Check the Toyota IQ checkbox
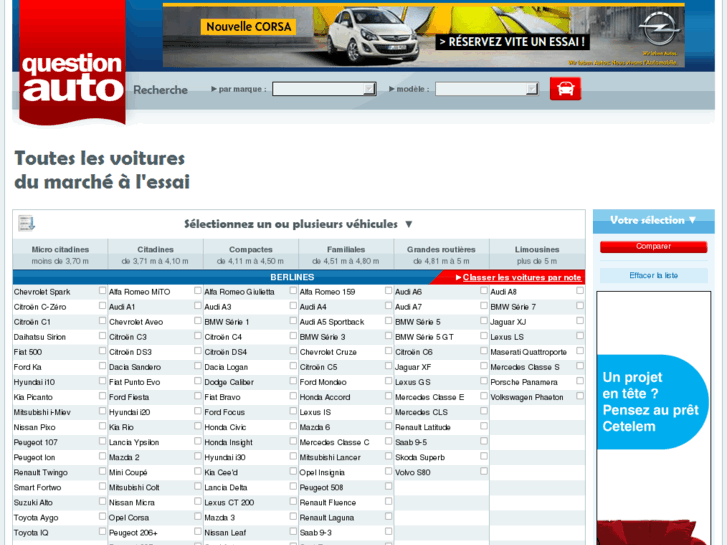 pyautogui.click(x=102, y=531)
